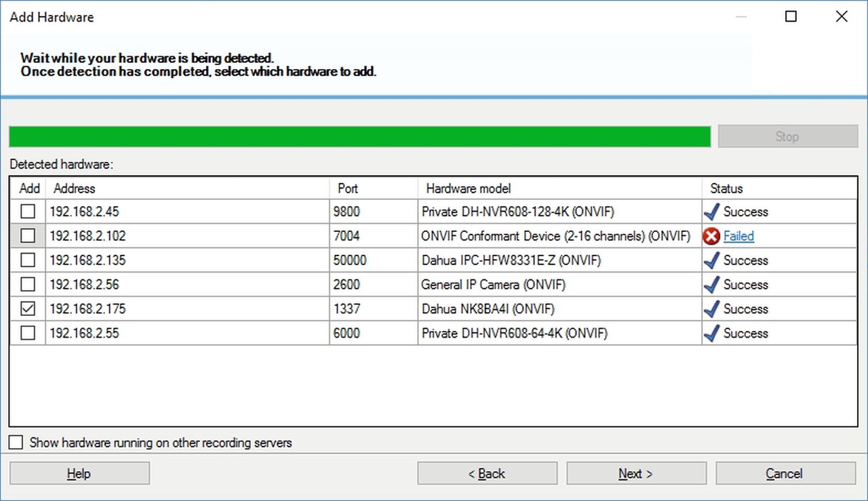This screenshot has width=868, height=501.
Task: Open the Failed status link
Action: pyautogui.click(x=738, y=236)
